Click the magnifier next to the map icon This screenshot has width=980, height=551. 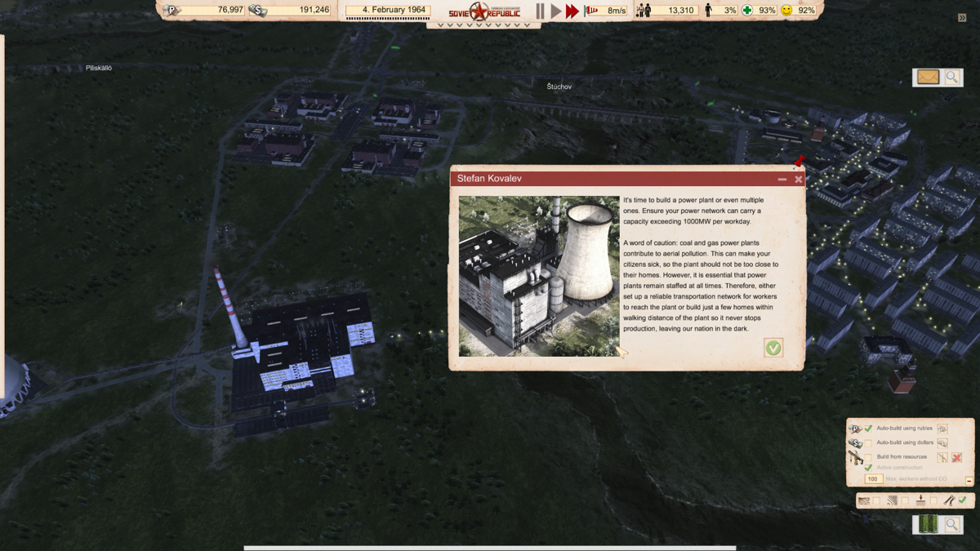(x=952, y=525)
